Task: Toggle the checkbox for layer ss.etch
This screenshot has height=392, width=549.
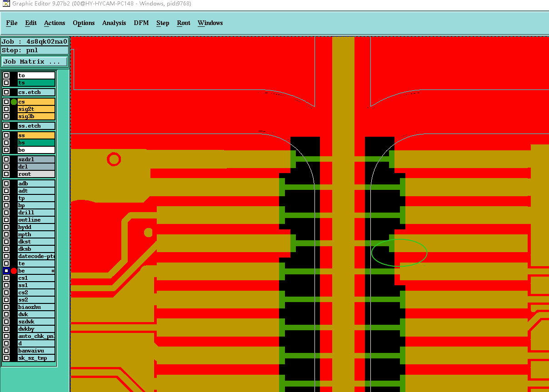Action: [x=6, y=126]
